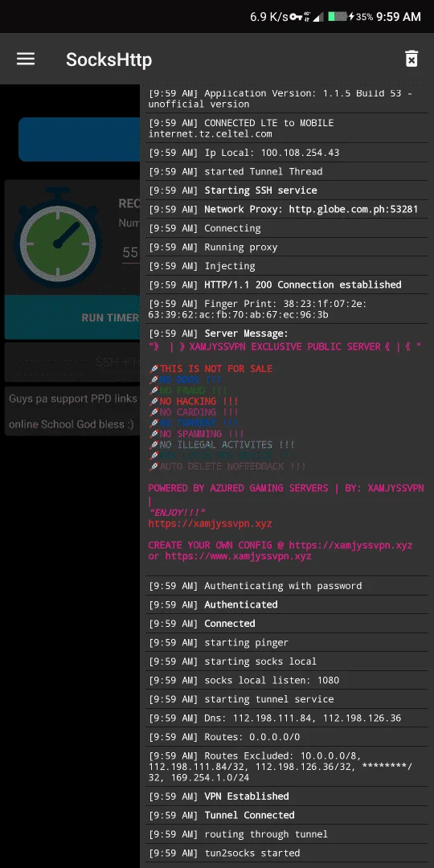The width and height of the screenshot is (434, 868).
Task: Tap the blue button behind the log drawer
Action: [79, 139]
